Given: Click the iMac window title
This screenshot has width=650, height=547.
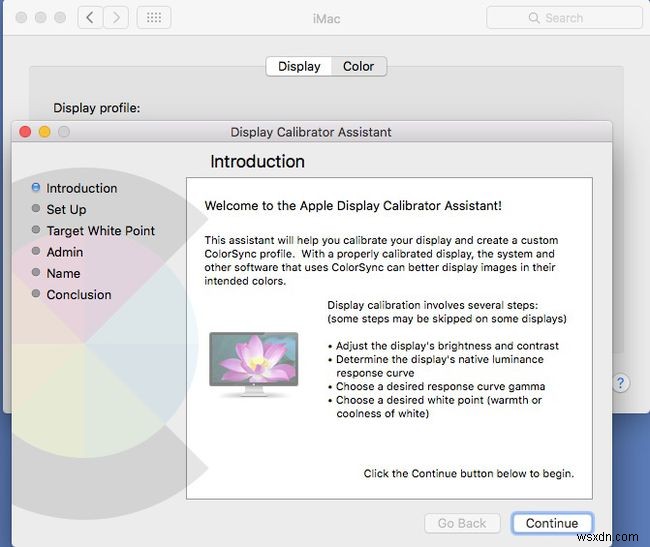Looking at the screenshot, I should 327,19.
